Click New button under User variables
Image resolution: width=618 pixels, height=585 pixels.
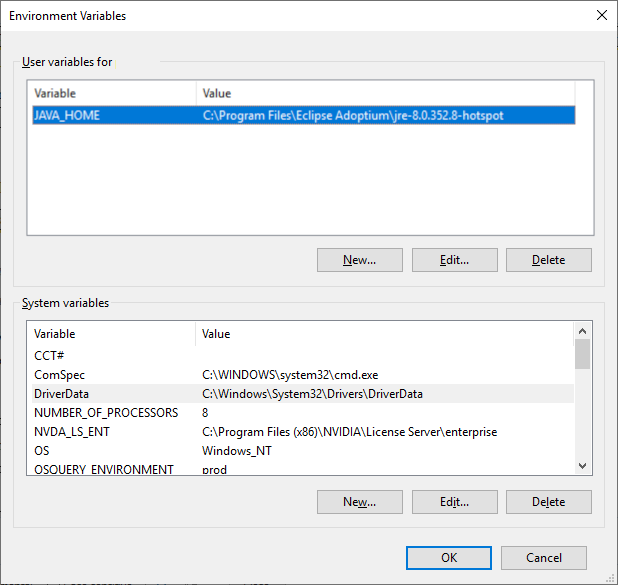(x=359, y=260)
